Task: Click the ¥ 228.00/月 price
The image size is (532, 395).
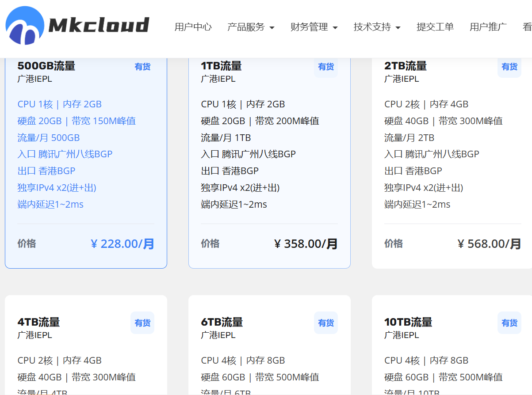Action: (x=122, y=244)
